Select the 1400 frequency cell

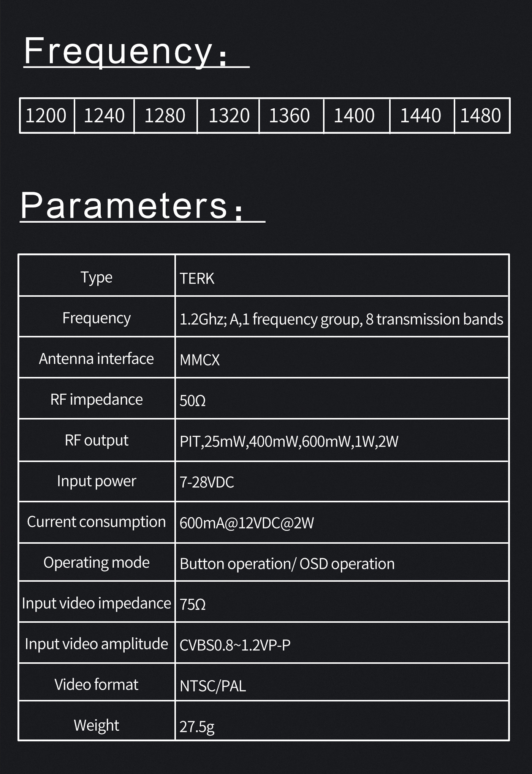pyautogui.click(x=357, y=116)
